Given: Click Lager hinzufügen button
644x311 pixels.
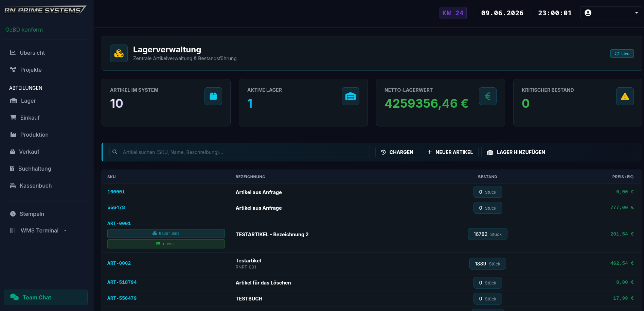Looking at the screenshot, I should point(516,152).
